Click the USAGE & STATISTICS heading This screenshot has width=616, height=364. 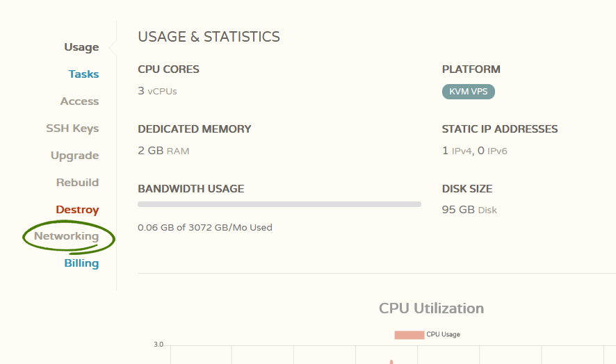[209, 37]
